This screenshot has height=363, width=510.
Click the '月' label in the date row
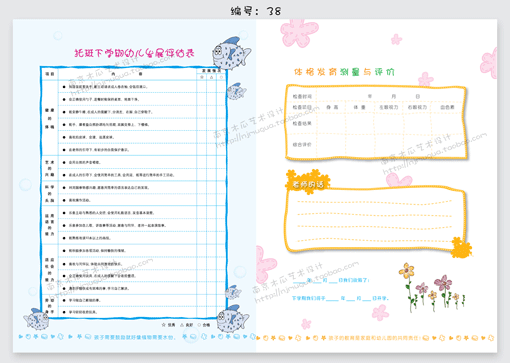tap(394, 96)
